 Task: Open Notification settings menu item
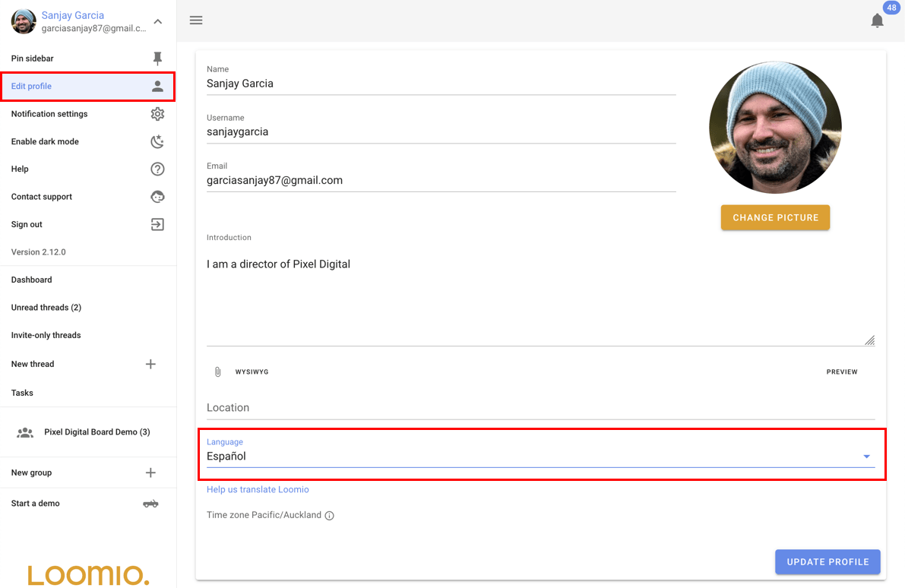(88, 114)
